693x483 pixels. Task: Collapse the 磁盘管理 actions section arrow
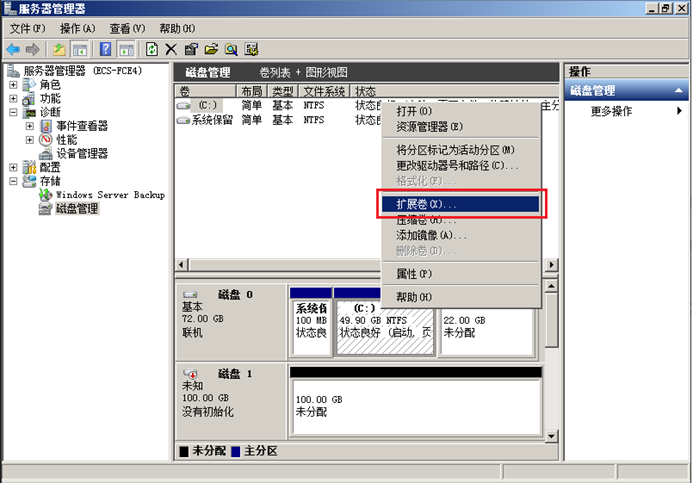tap(679, 91)
